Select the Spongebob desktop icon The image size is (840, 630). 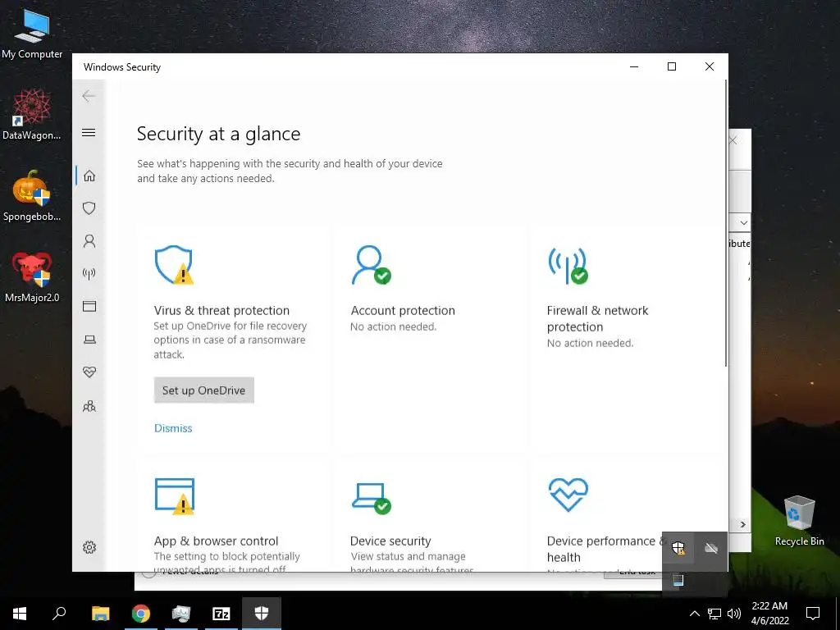coord(32,195)
